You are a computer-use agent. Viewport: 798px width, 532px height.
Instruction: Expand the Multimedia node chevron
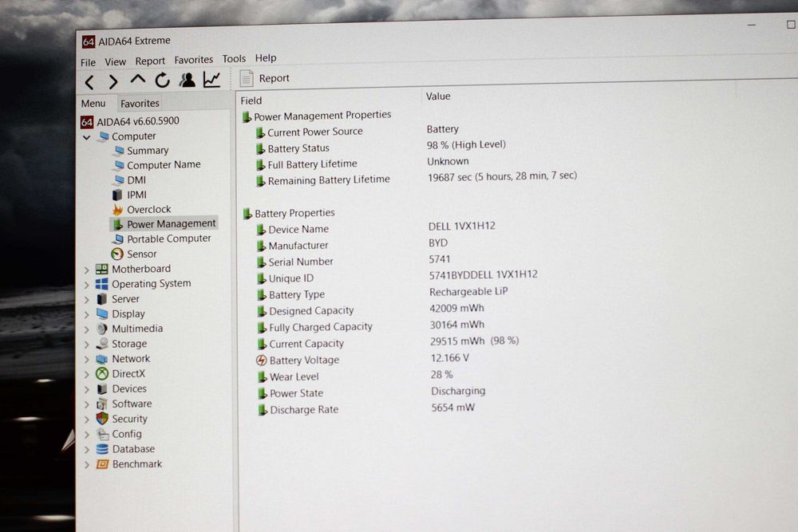tap(86, 330)
